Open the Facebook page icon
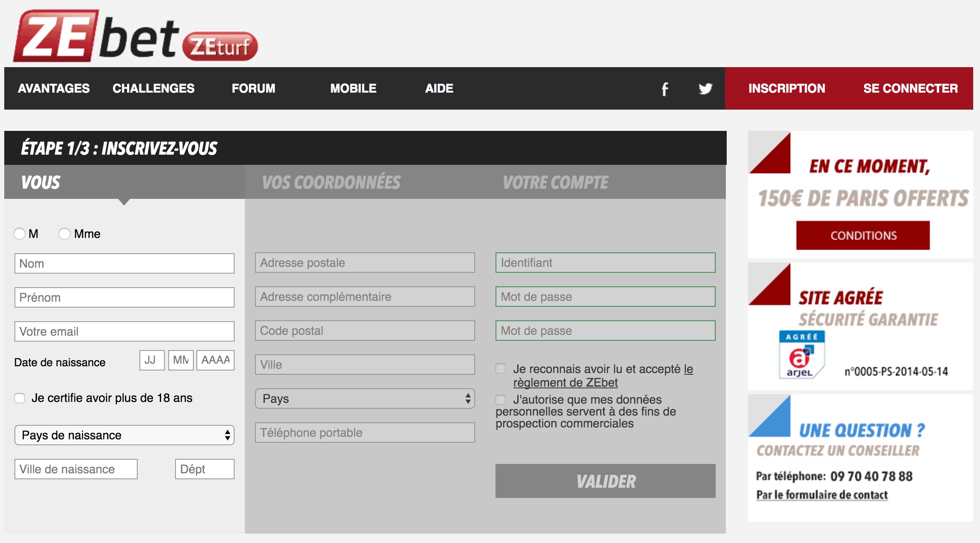Screen dimensions: 980x543 pos(665,89)
